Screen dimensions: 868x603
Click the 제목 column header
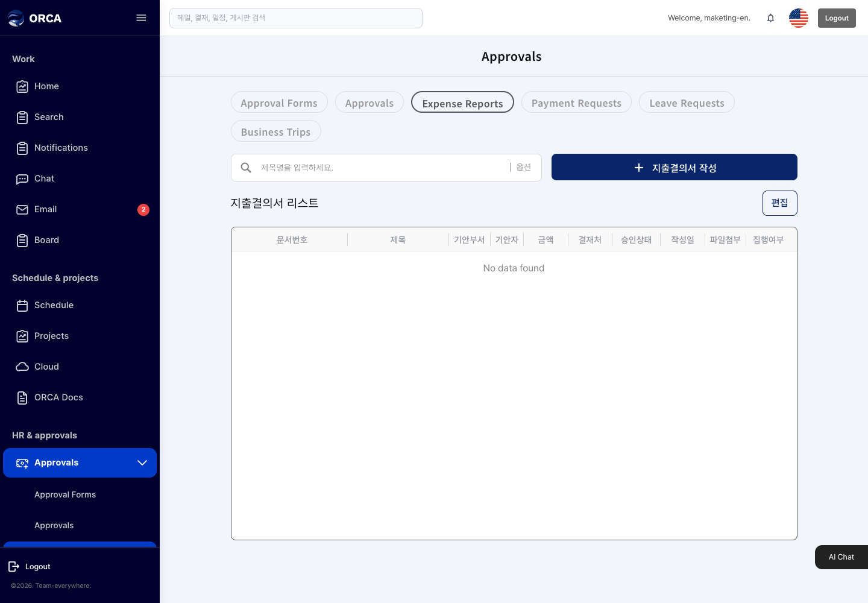398,240
